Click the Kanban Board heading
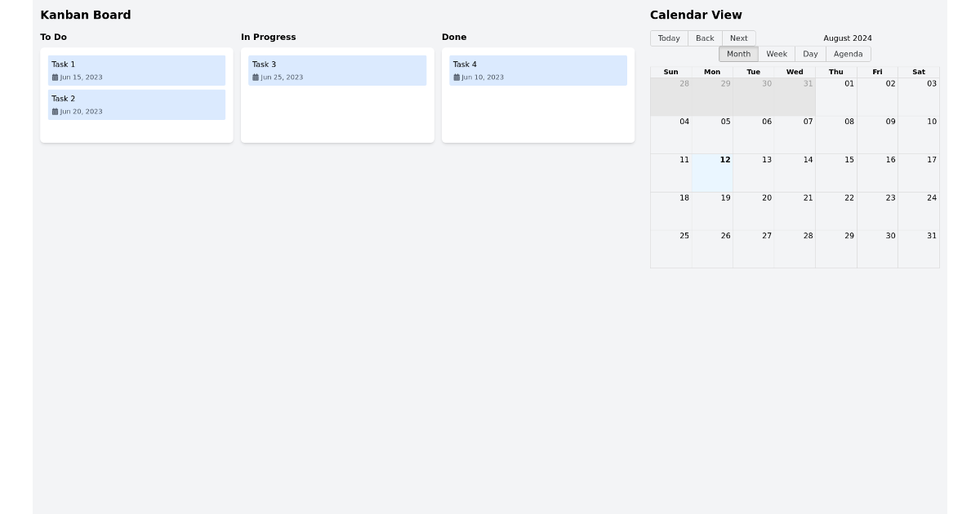Image resolution: width=980 pixels, height=514 pixels. pyautogui.click(x=85, y=15)
